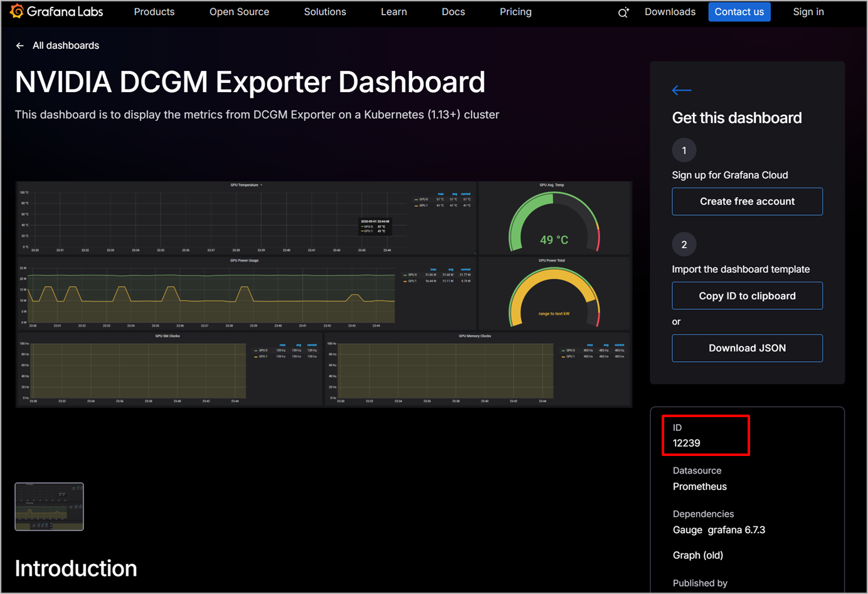
Task: Return to All dashboards
Action: [x=65, y=46]
